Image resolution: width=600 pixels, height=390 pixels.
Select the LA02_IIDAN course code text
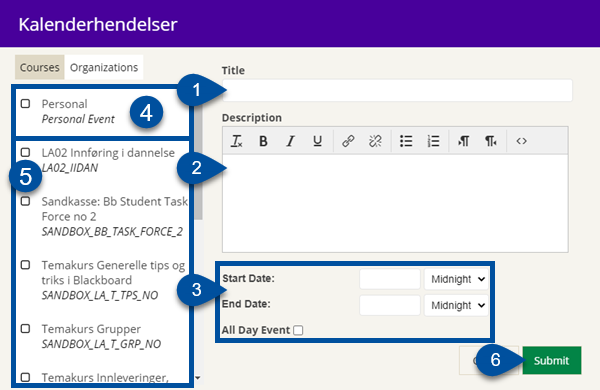70,168
